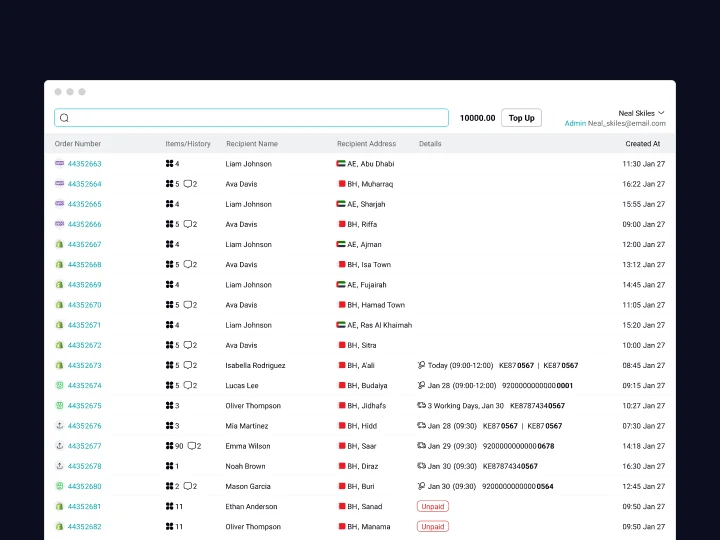Click the Bahrain flag next to Muharraq

click(x=342, y=184)
